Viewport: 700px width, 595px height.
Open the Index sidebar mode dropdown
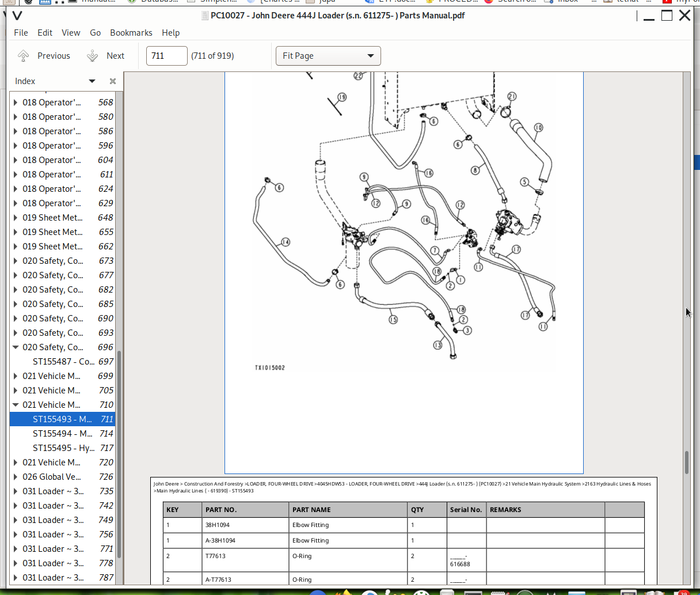(x=92, y=81)
